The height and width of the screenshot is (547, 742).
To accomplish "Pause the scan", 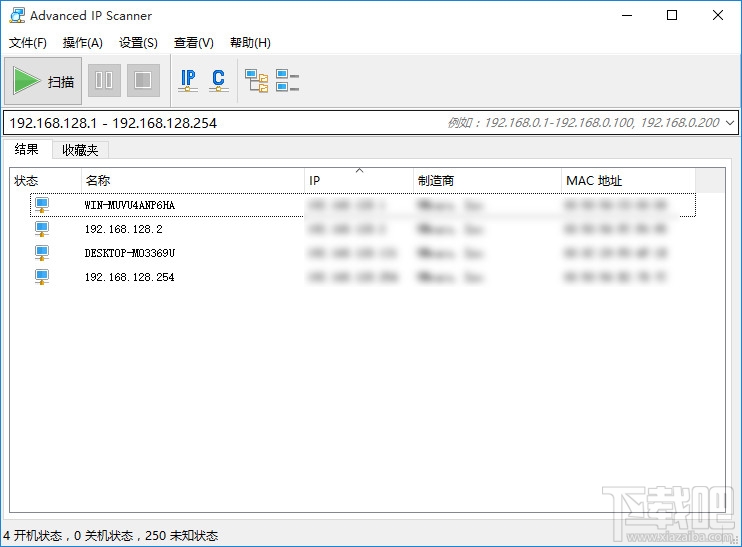I will click(104, 80).
